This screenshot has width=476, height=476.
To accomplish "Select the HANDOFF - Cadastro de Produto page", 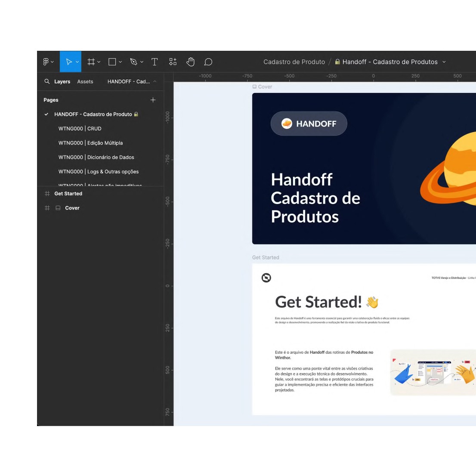I will click(x=93, y=114).
